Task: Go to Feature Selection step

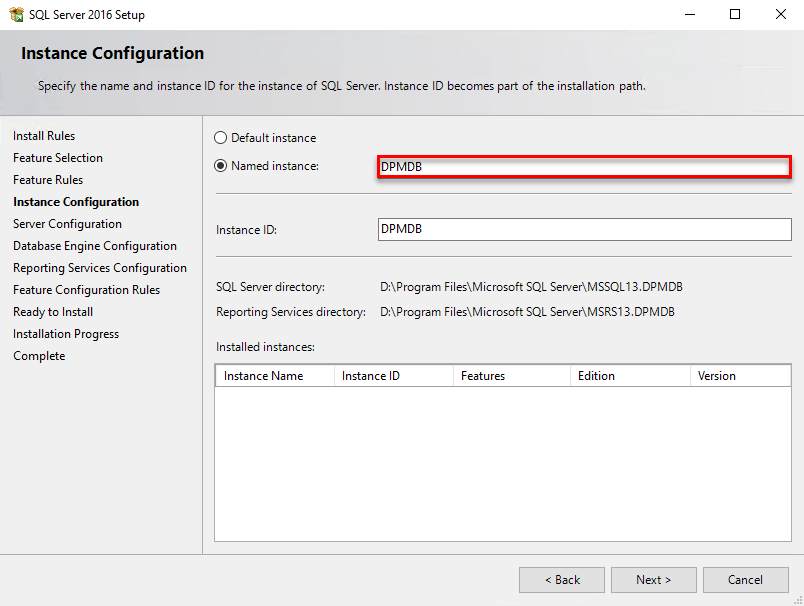Action: coord(58,158)
